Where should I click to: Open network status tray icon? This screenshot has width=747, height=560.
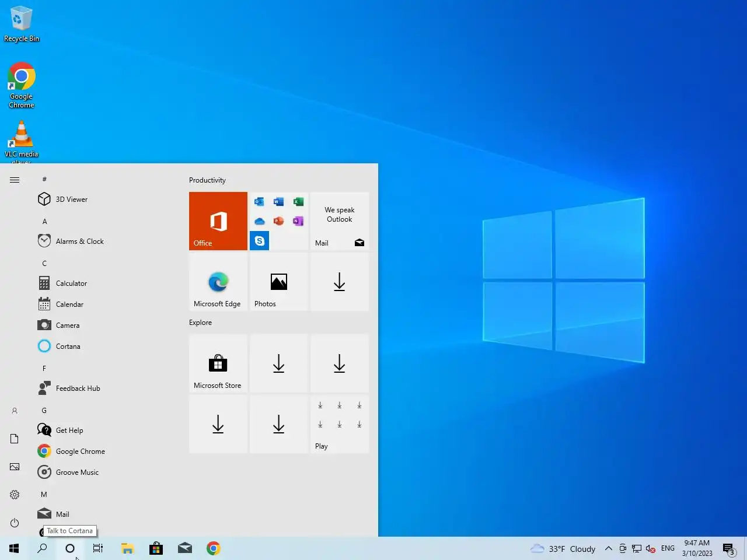(637, 548)
